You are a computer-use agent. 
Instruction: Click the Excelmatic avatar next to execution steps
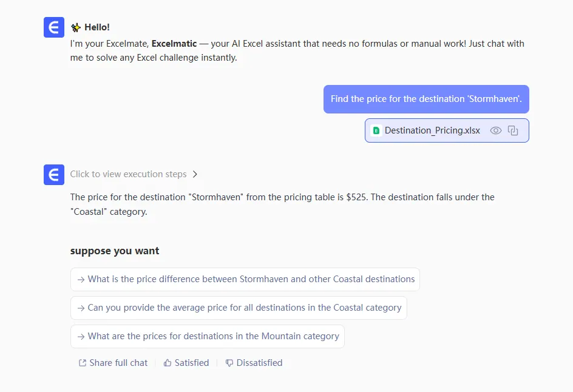point(54,175)
